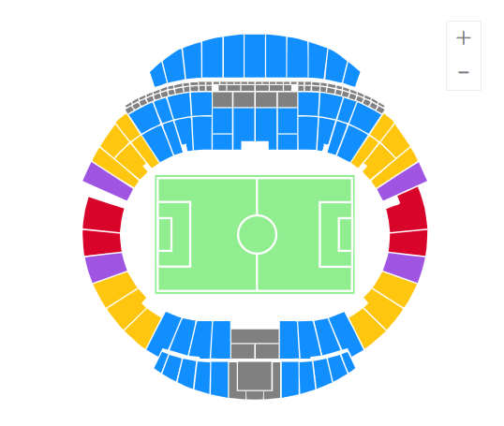Select the leftmost blue block of the top upper tier

click(x=158, y=75)
